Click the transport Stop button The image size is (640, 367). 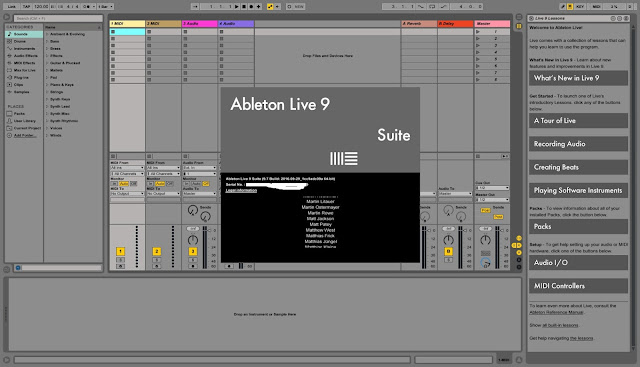click(244, 7)
